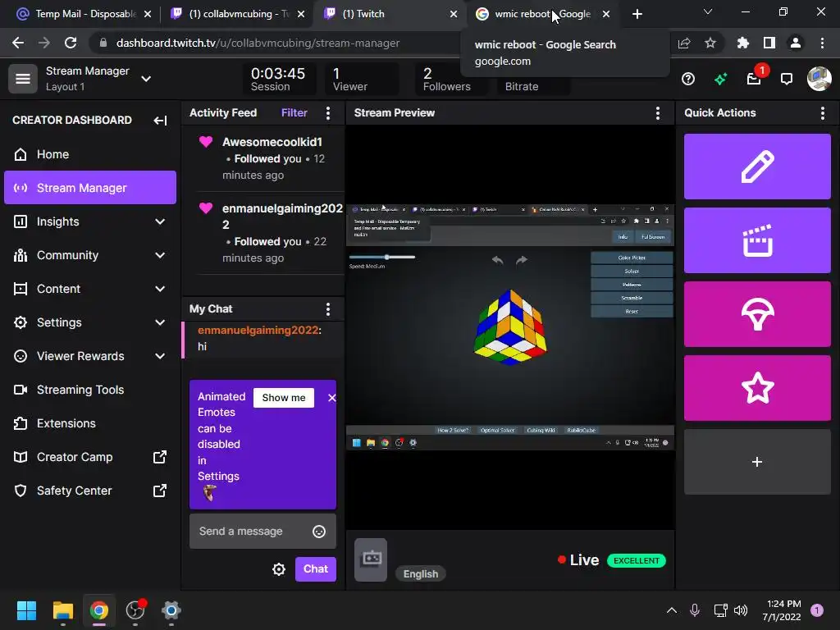840x630 pixels.
Task: Open taskbar clock showing 1:24 PM
Action: pyautogui.click(x=782, y=610)
